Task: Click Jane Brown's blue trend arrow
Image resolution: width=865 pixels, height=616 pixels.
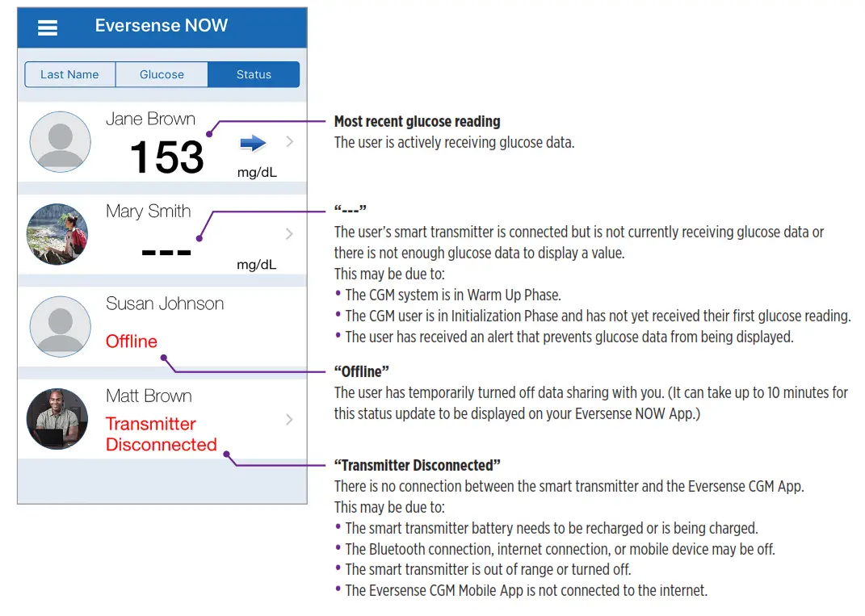Action: coord(253,143)
